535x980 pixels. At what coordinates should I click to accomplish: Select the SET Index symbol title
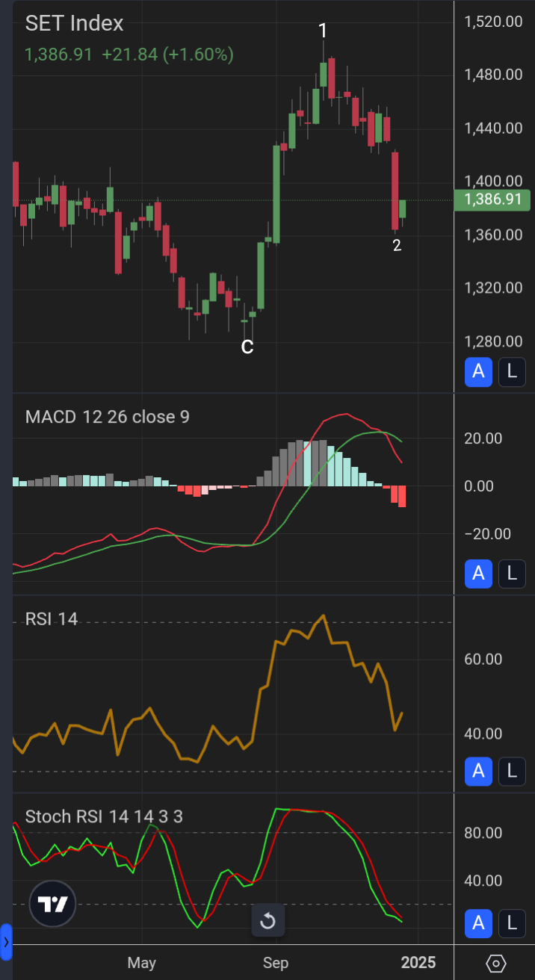(x=74, y=24)
